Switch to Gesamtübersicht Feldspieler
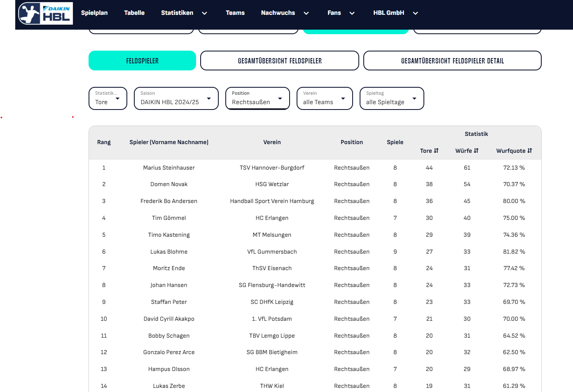Viewport: 573px width, 392px height. (x=279, y=61)
